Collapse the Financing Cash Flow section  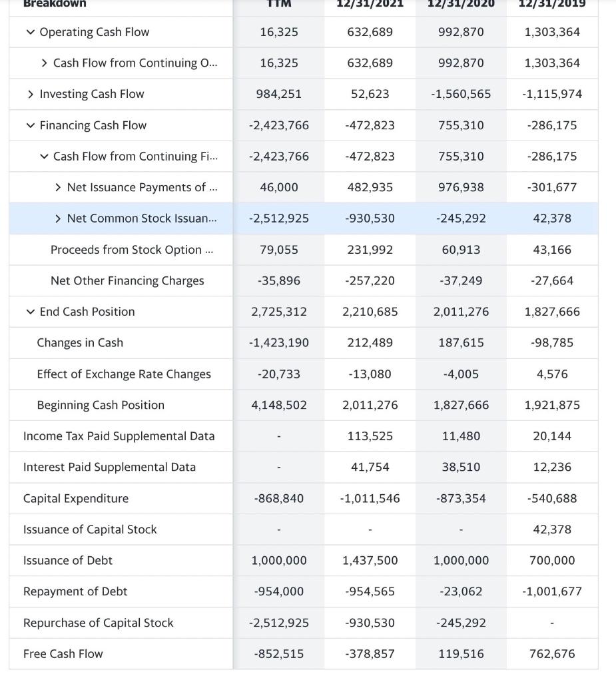tap(30, 125)
